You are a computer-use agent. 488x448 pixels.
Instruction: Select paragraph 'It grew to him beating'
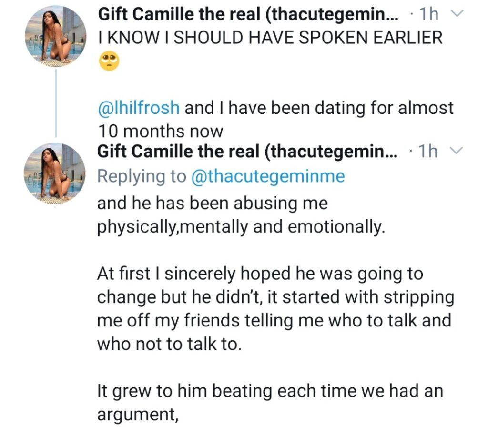pos(270,403)
